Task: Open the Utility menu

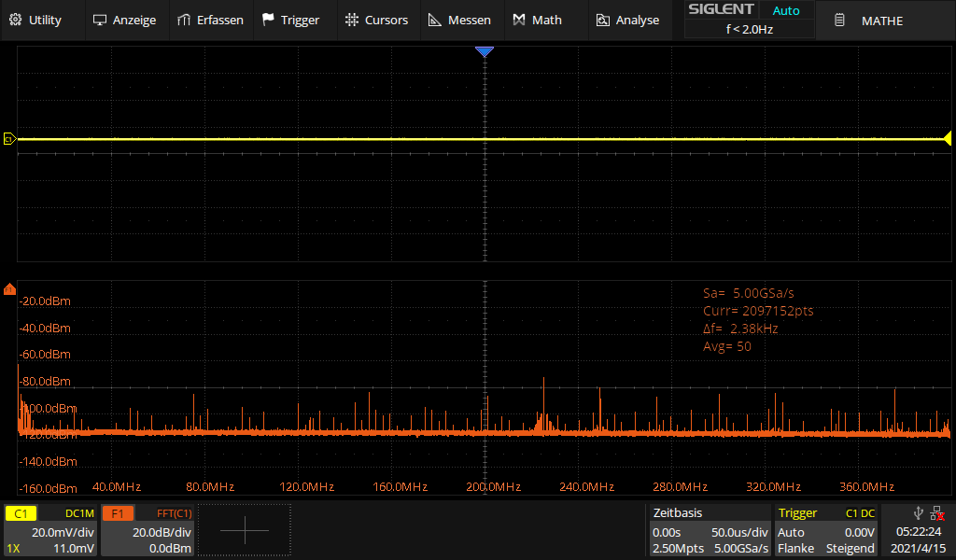Action: pos(35,21)
